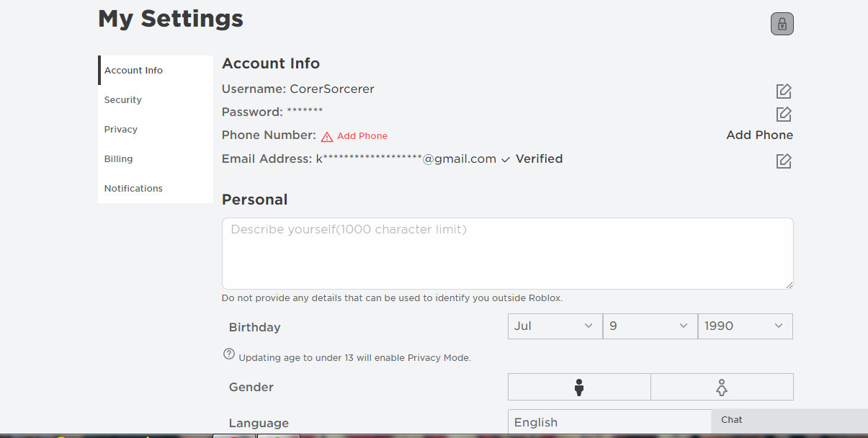Open the birthday day dropdown
868x438 pixels.
tap(650, 326)
